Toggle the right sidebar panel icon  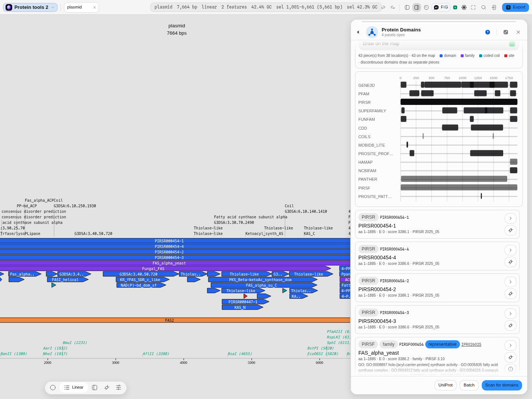[x=417, y=7]
